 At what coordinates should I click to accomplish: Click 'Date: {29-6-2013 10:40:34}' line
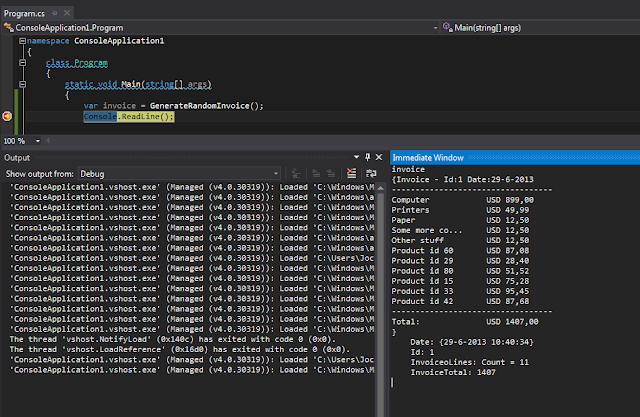click(x=472, y=342)
